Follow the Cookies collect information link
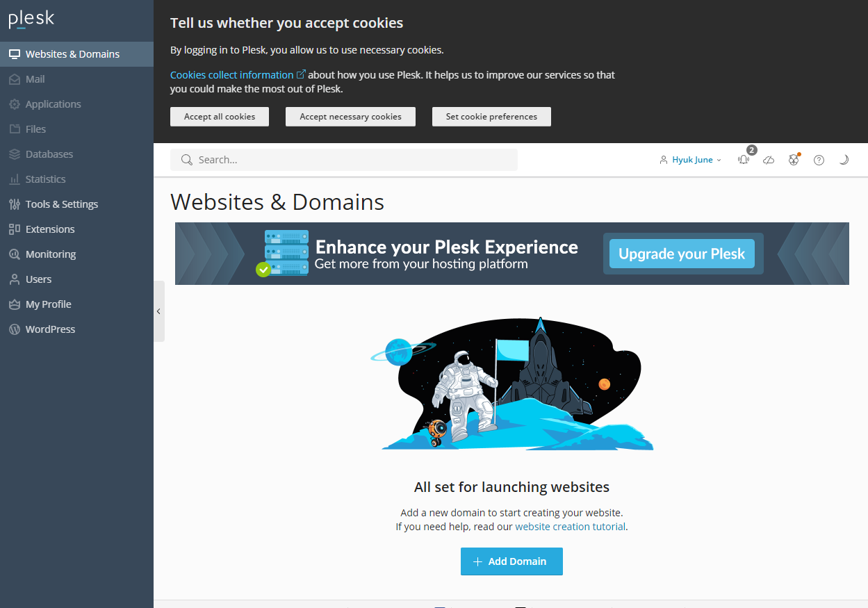 point(238,75)
